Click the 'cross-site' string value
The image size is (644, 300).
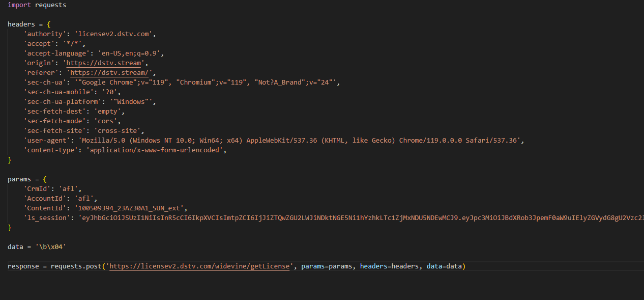click(121, 131)
